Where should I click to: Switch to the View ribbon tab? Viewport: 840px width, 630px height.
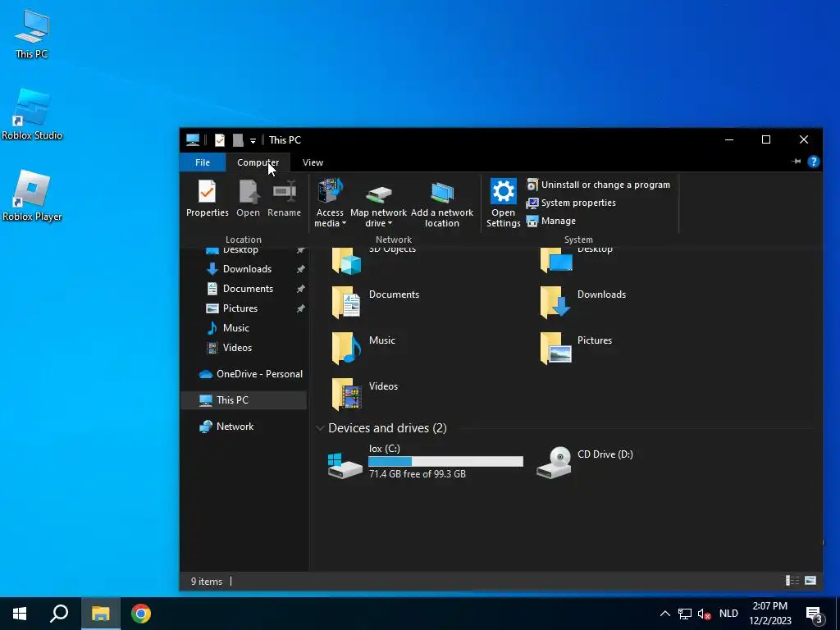click(x=313, y=162)
